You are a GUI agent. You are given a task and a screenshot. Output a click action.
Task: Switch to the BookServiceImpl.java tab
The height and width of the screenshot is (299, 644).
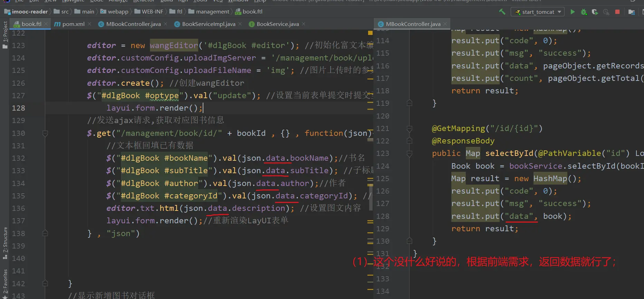point(208,24)
